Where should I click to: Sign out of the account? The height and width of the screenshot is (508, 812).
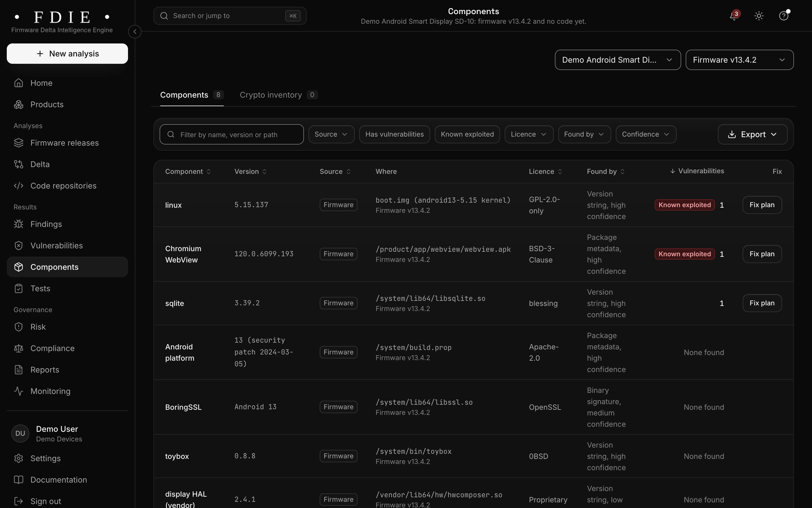tap(67, 501)
